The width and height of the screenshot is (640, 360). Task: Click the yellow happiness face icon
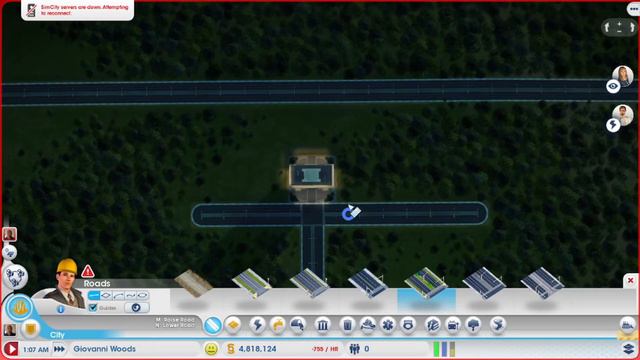click(x=211, y=349)
